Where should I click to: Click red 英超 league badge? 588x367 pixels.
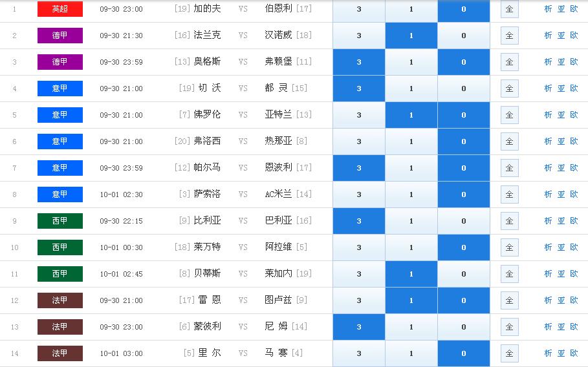click(60, 9)
